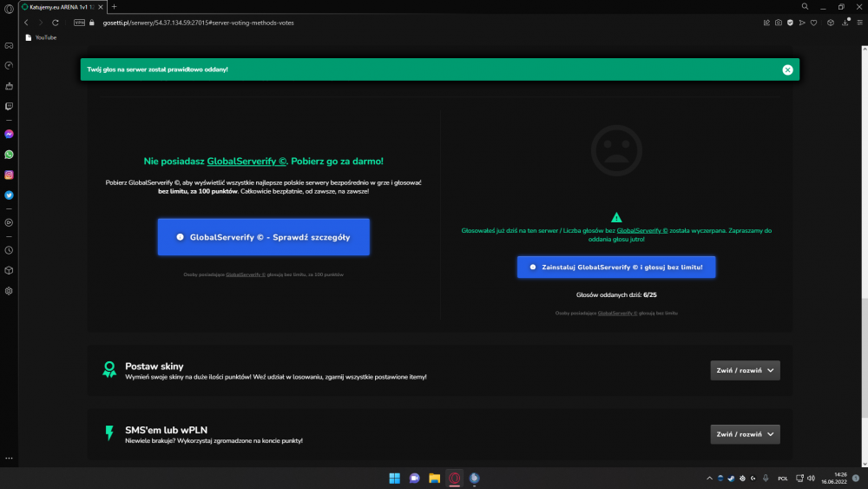
Task: Expand the Postaw skiny section
Action: pyautogui.click(x=745, y=371)
